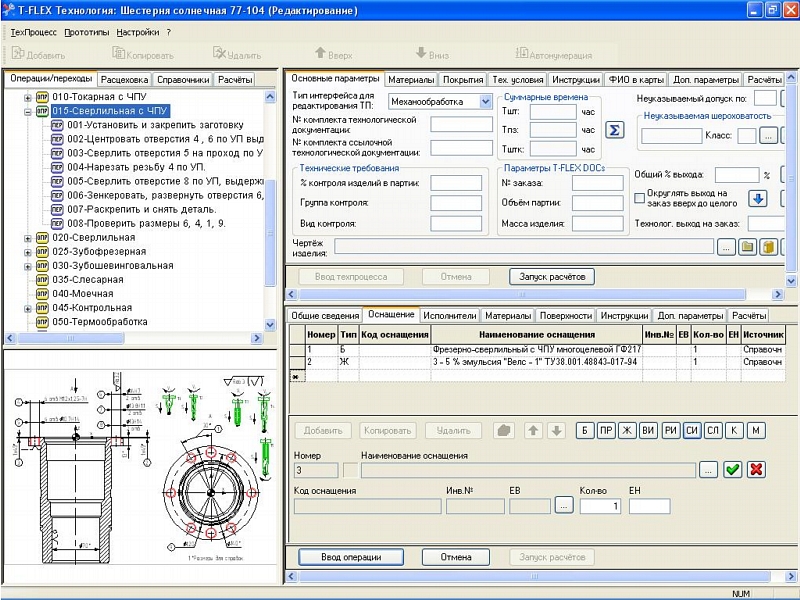Switch to Общие сведения tab
800x600 pixels.
point(325,316)
